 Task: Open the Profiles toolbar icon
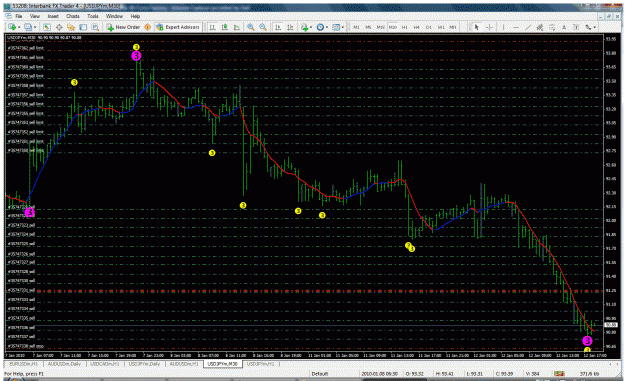click(28, 27)
